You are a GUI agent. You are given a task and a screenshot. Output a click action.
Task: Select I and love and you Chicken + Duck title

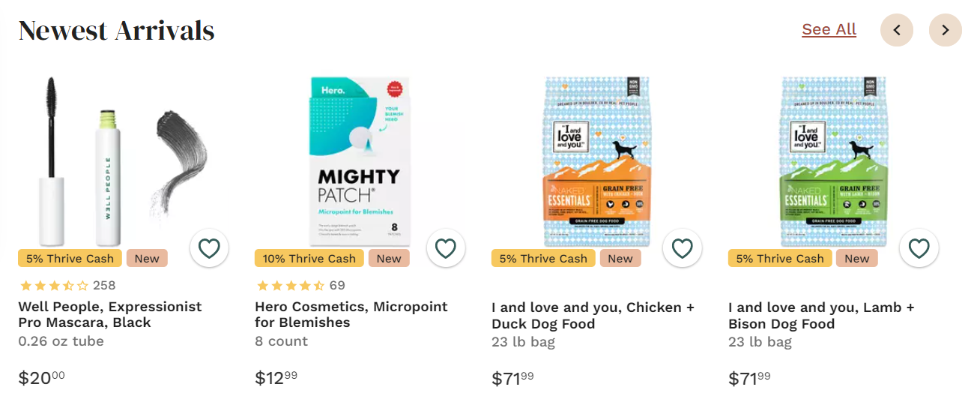point(593,316)
